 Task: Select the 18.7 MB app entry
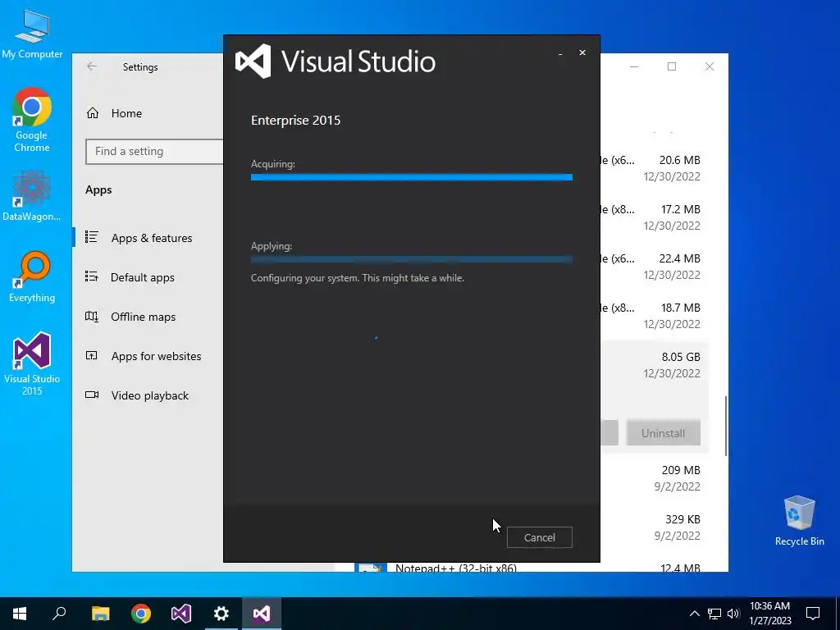pyautogui.click(x=655, y=316)
